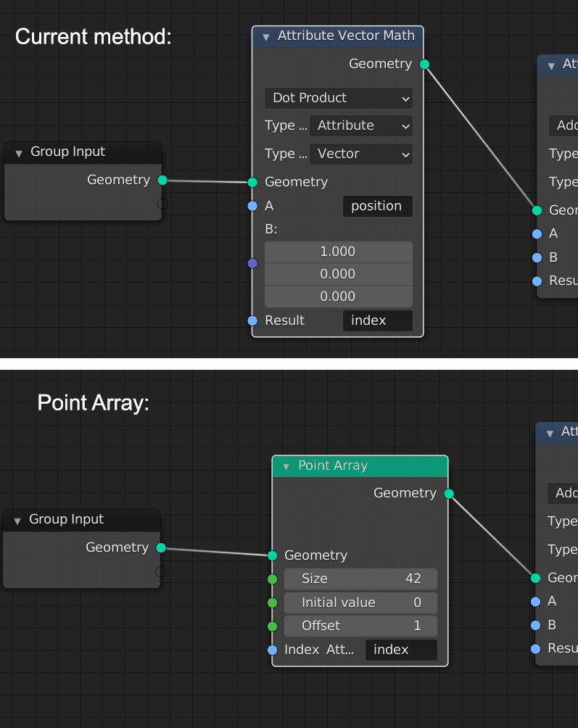Click the index attribute field in Point Array

401,650
